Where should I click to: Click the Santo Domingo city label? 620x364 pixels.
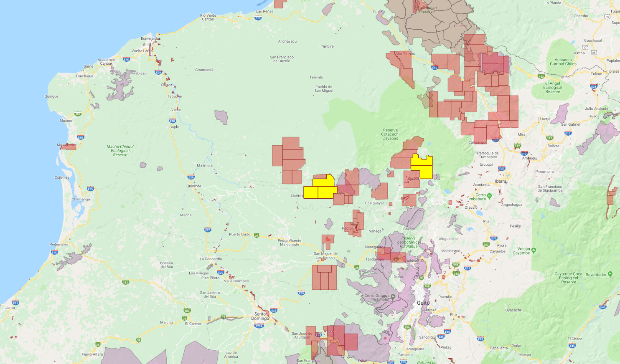point(260,316)
